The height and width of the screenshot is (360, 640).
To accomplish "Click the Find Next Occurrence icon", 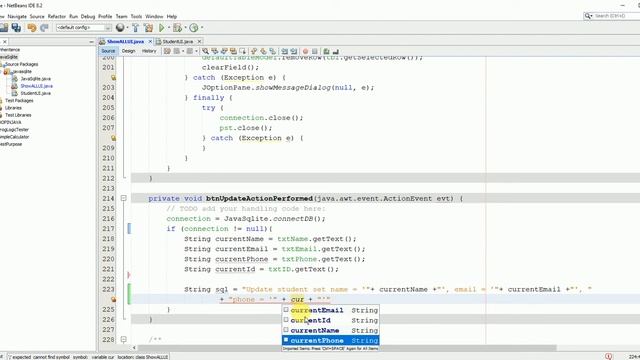I will coord(224,51).
